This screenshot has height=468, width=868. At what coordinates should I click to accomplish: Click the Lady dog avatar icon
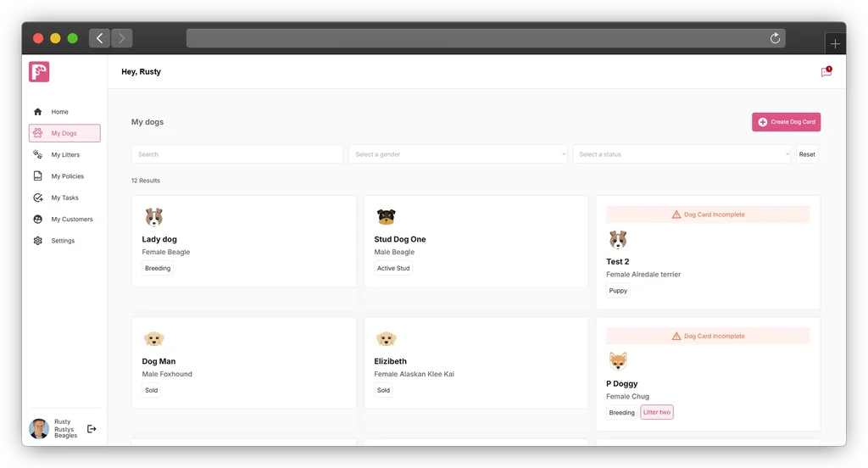[x=154, y=217]
